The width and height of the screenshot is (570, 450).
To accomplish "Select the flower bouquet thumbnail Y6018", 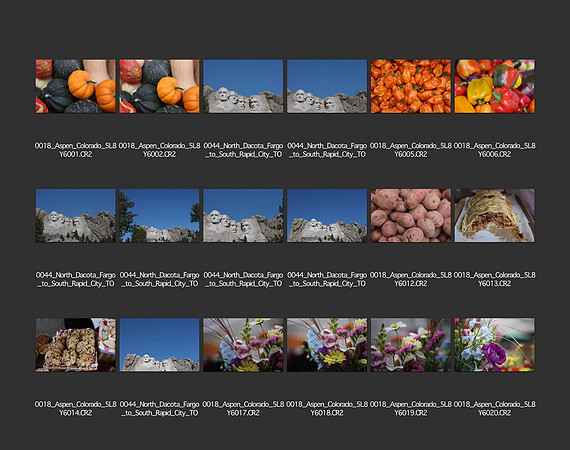I will point(327,345).
